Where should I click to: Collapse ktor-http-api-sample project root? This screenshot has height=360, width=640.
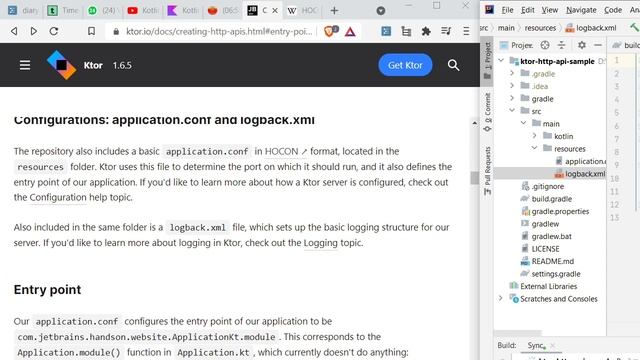[501, 61]
